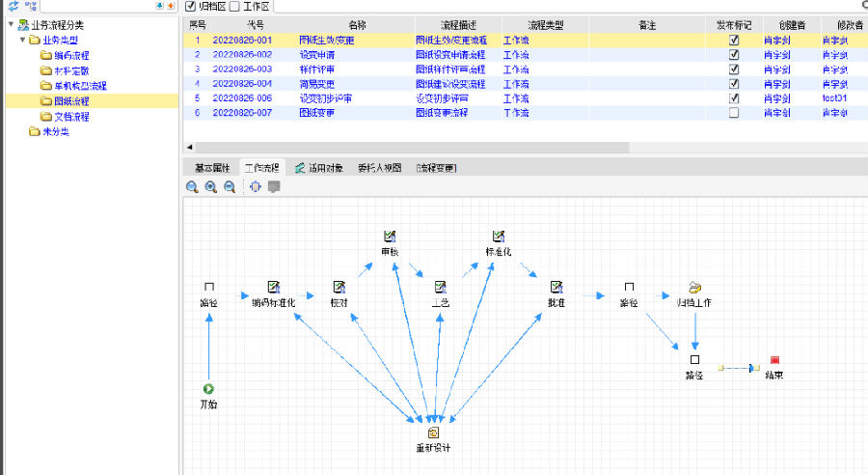Click the 重新设计 node icon
The width and height of the screenshot is (868, 475).
pyautogui.click(x=434, y=433)
